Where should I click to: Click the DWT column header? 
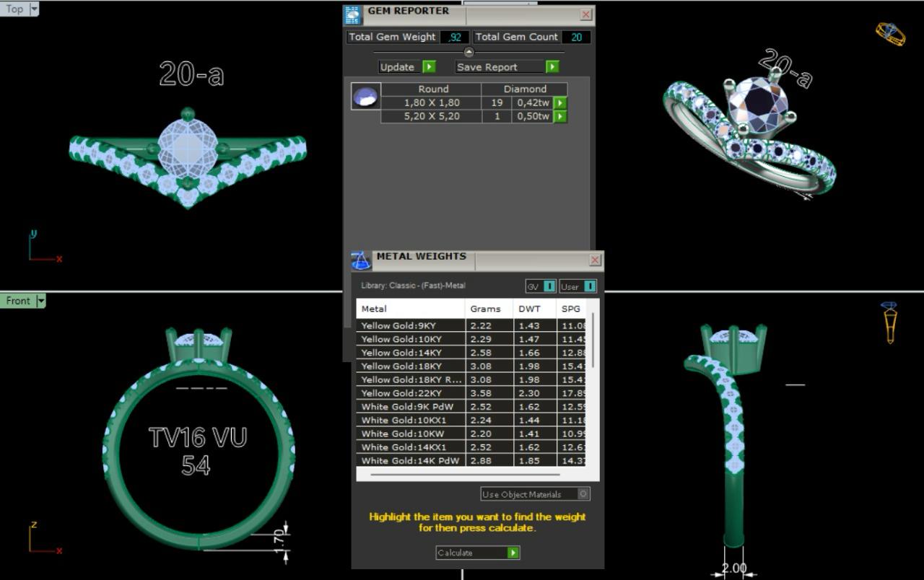(534, 309)
